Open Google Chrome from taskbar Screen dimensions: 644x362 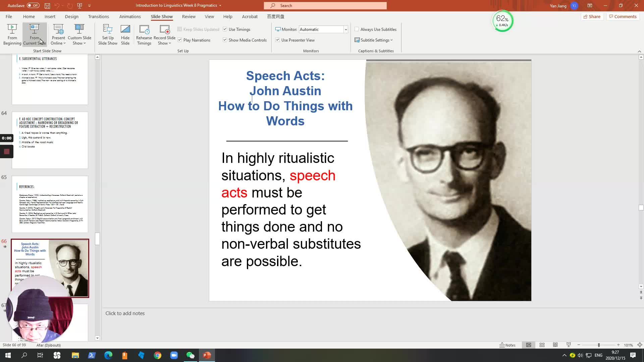click(158, 355)
